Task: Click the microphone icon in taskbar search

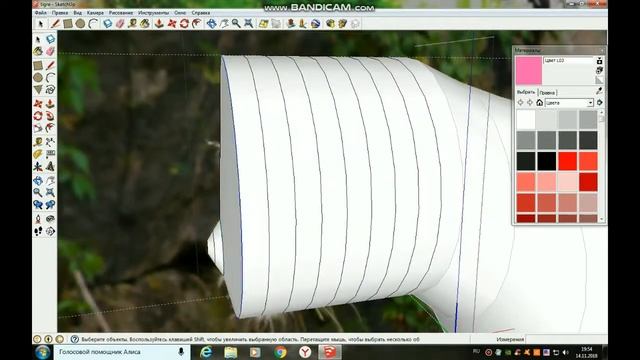Action: click(181, 352)
